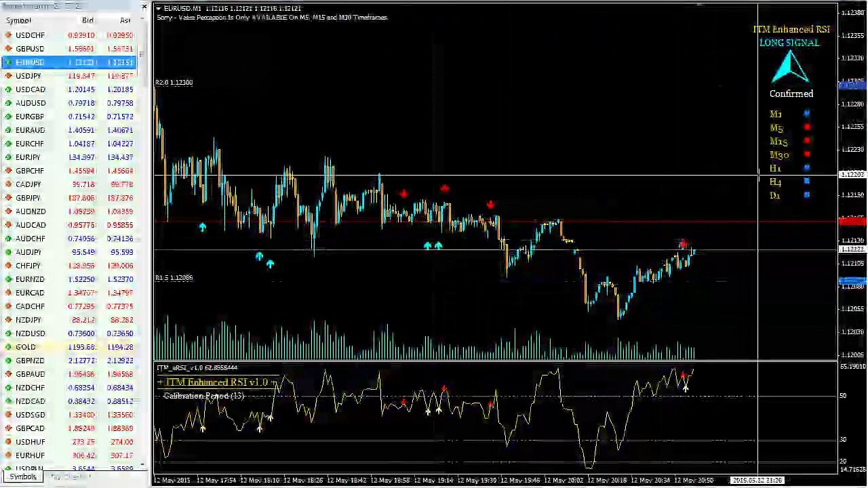Image resolution: width=868 pixels, height=488 pixels.
Task: Click the arrow icon beside USDJPY
Action: pyautogui.click(x=8, y=76)
